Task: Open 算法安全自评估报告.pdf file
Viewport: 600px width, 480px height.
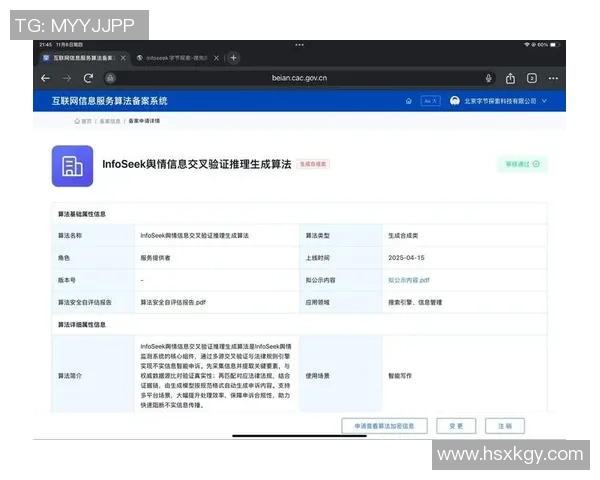Action: (x=173, y=302)
